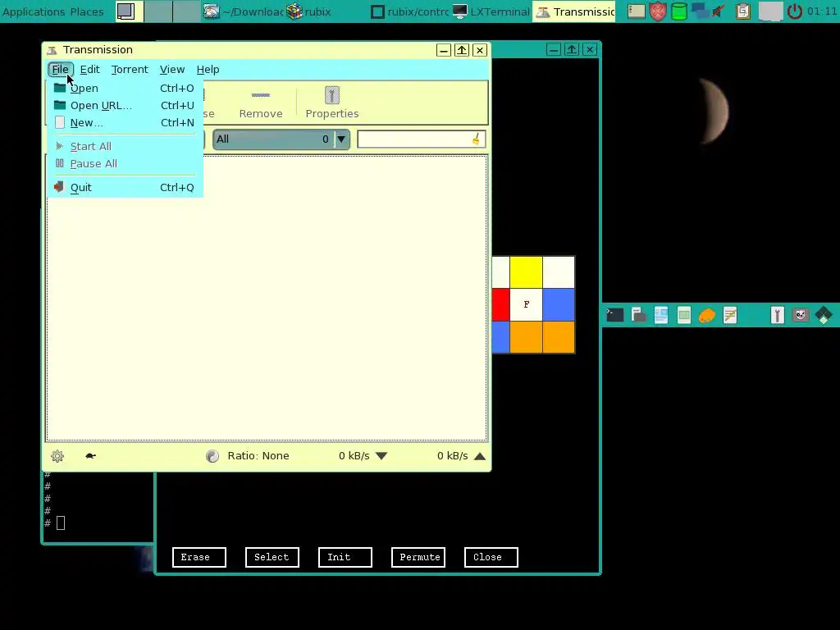
Task: Open the Places menu in panel
Action: [x=87, y=11]
